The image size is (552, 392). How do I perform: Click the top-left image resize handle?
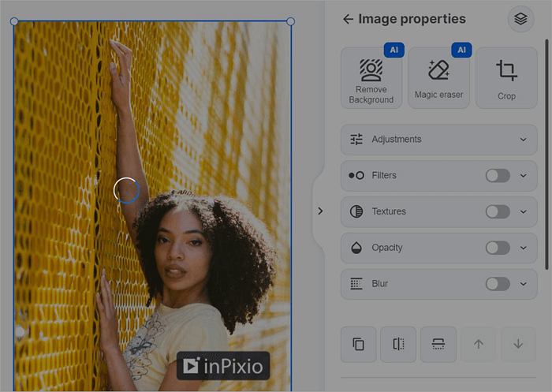coord(14,21)
